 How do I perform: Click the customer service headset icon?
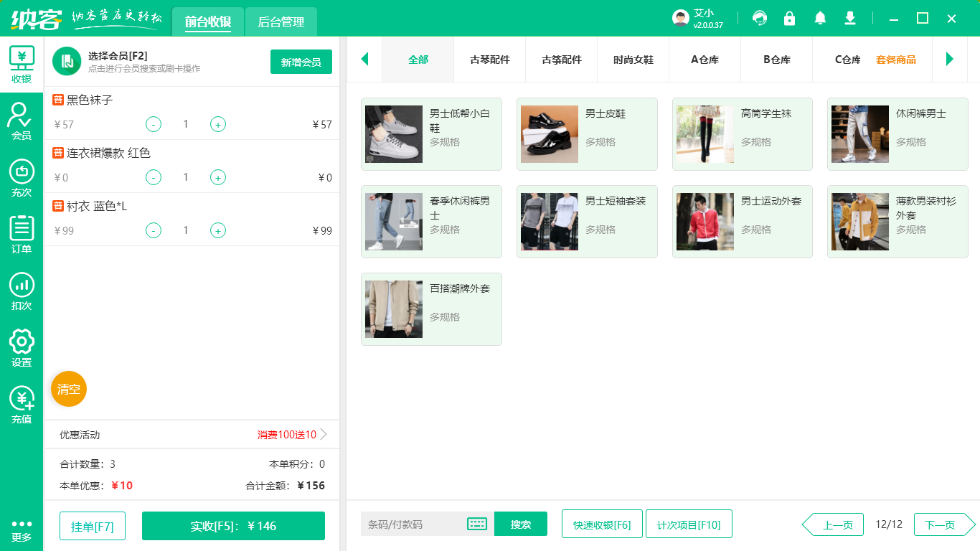(x=758, y=18)
